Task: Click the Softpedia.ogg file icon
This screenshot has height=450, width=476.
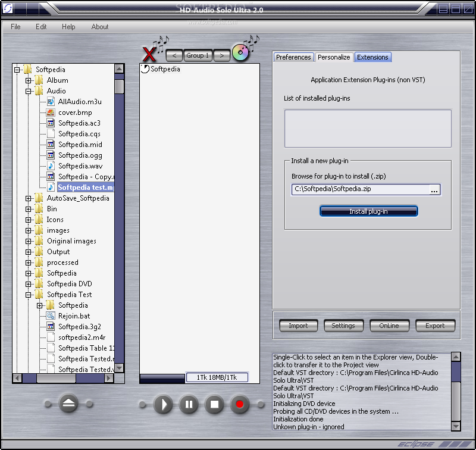Action: pos(51,155)
